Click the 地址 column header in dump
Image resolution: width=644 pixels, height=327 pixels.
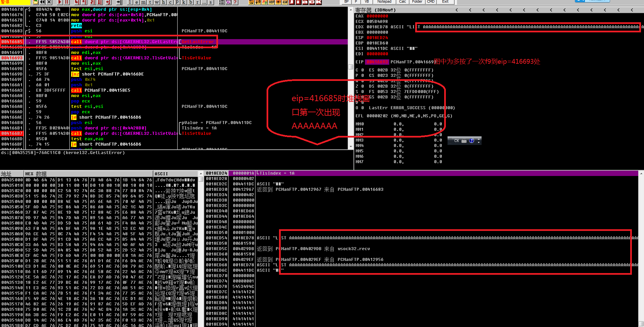point(12,174)
